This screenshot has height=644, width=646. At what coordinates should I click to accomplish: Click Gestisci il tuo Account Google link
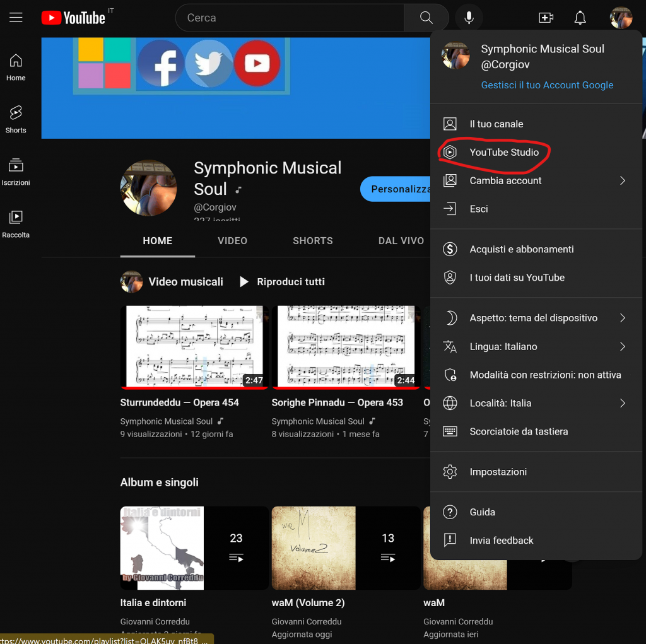547,85
